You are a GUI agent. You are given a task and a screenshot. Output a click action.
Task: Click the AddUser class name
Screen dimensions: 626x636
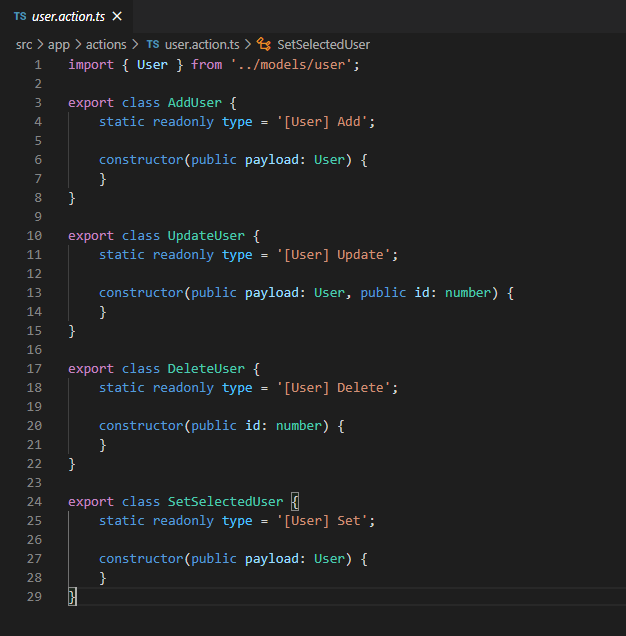coord(195,103)
